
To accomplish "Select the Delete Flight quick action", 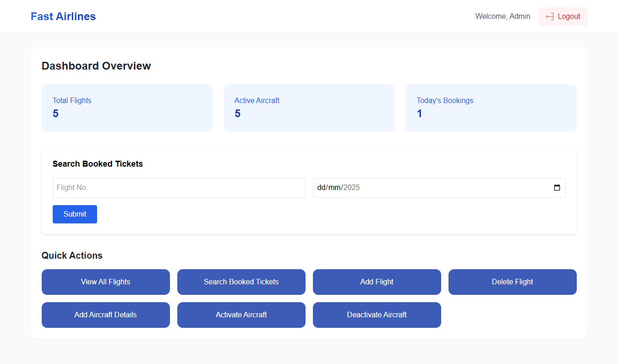I will coord(512,282).
